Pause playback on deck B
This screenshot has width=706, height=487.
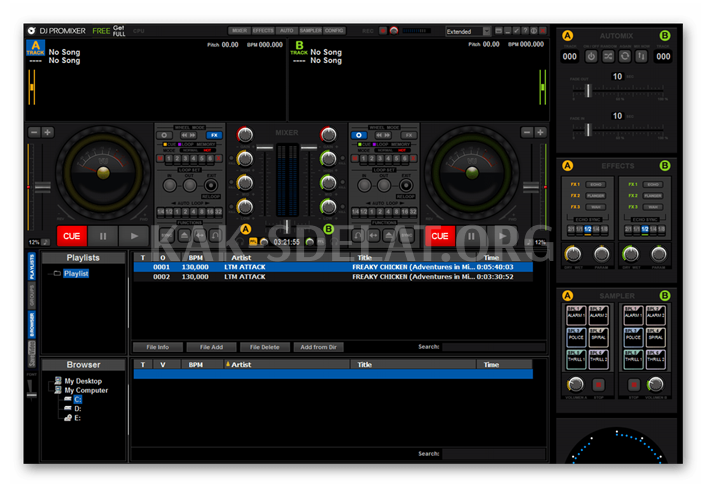pyautogui.click(x=471, y=236)
